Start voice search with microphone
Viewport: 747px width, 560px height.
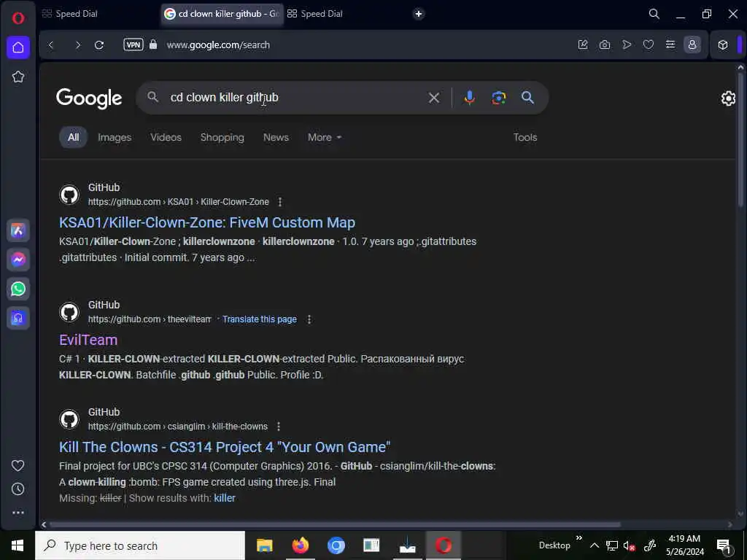469,98
